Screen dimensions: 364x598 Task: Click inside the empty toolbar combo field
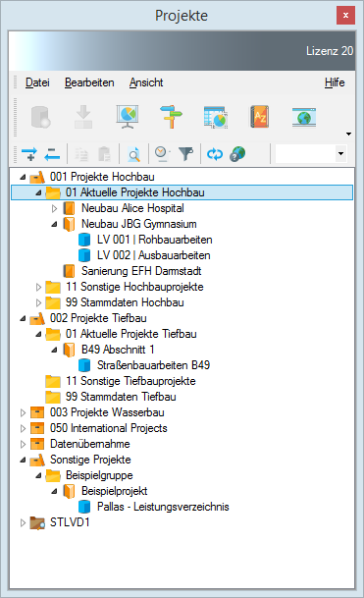pyautogui.click(x=306, y=154)
